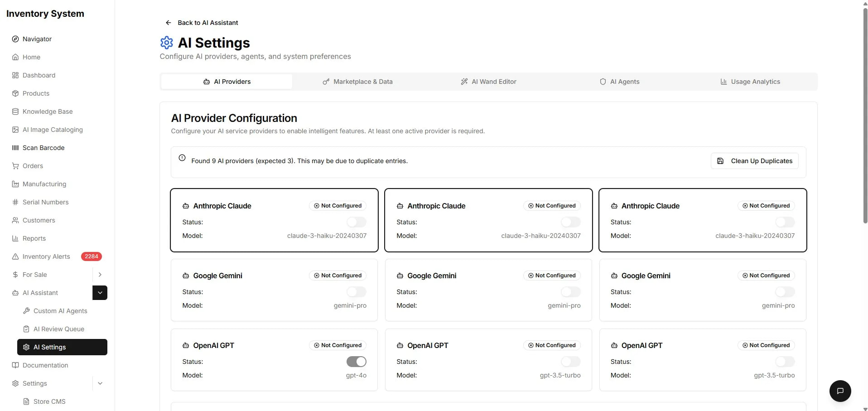Click the Knowledge Base database icon
Screen dimensions: 868x411
tap(15, 111)
